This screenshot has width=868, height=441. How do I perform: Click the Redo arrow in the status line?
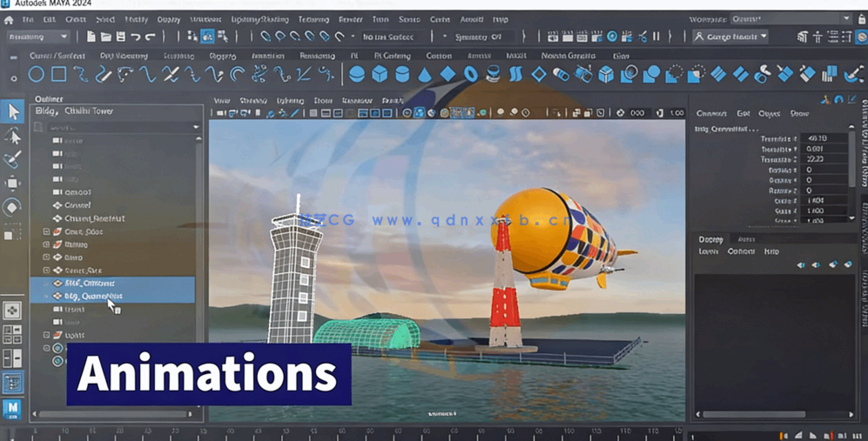click(x=150, y=37)
